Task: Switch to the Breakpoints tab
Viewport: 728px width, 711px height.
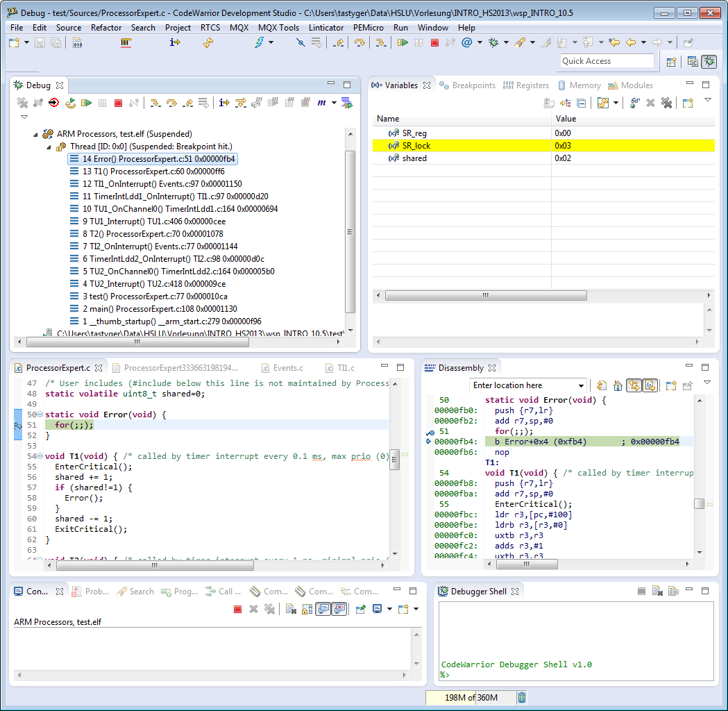Action: click(468, 85)
